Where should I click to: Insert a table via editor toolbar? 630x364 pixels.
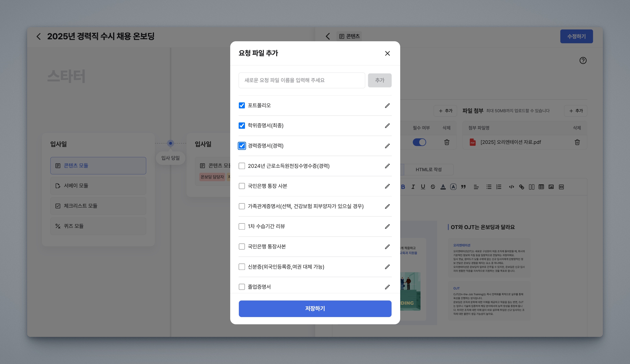point(541,187)
